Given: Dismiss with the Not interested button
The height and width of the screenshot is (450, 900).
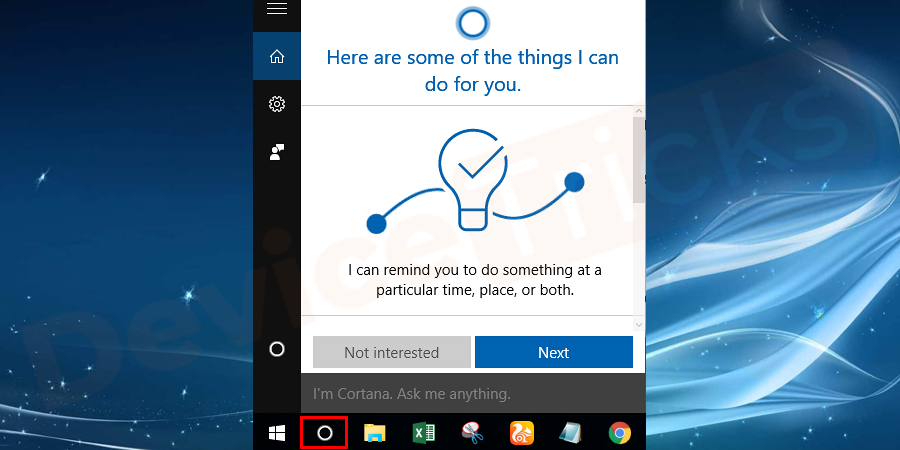Looking at the screenshot, I should click(391, 352).
